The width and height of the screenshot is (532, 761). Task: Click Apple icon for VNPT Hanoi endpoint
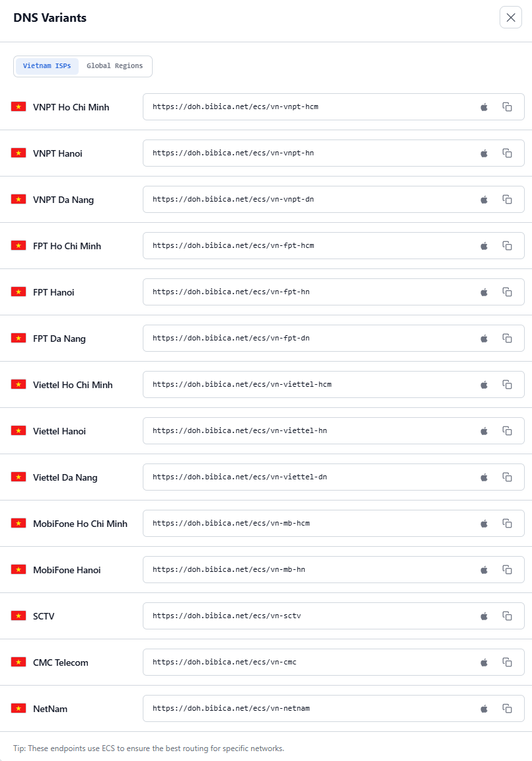coord(484,153)
